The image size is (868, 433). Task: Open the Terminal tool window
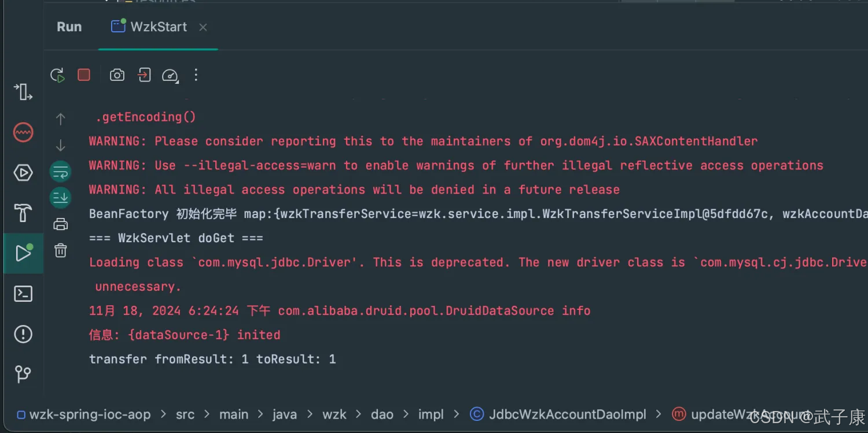[23, 294]
